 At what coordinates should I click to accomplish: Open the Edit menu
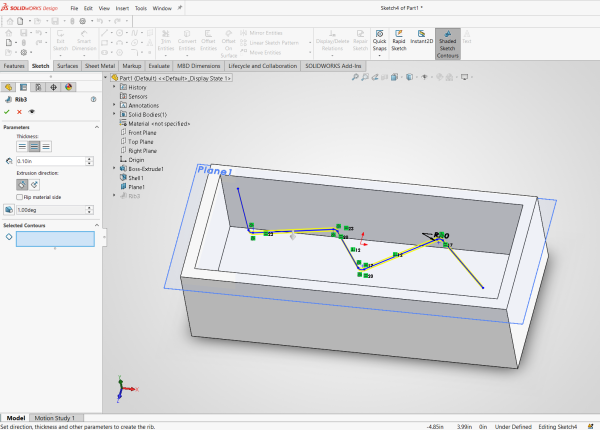[88, 8]
